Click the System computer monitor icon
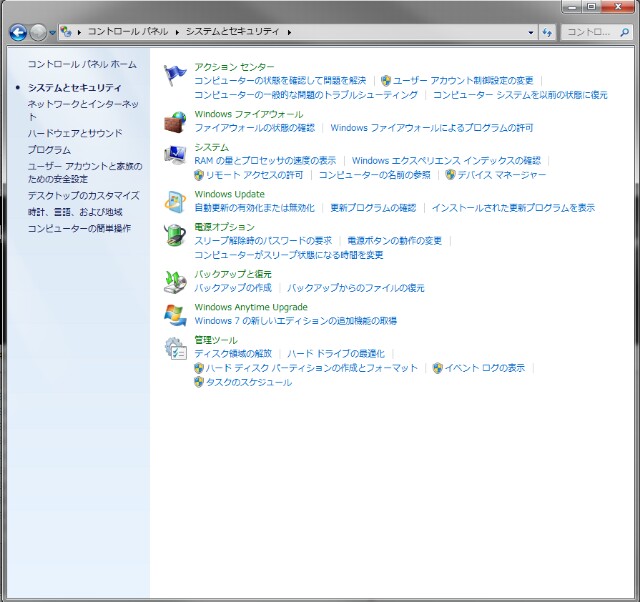640x602 pixels. (175, 155)
